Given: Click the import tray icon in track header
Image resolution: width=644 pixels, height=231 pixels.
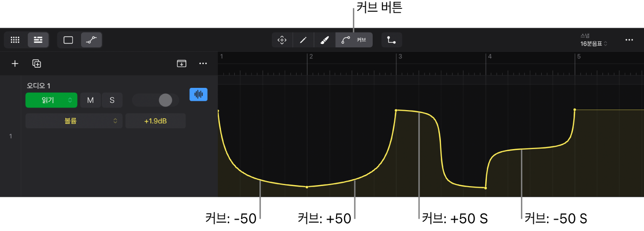Looking at the screenshot, I should (182, 63).
